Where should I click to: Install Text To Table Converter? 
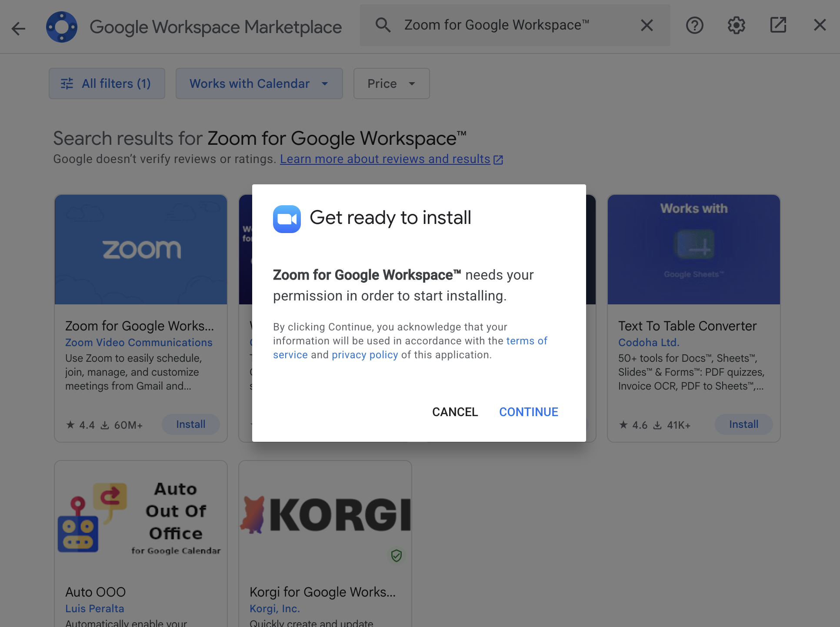(x=743, y=424)
